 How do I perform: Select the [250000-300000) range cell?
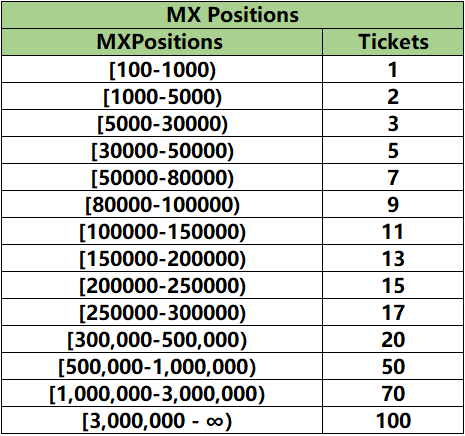(x=162, y=312)
